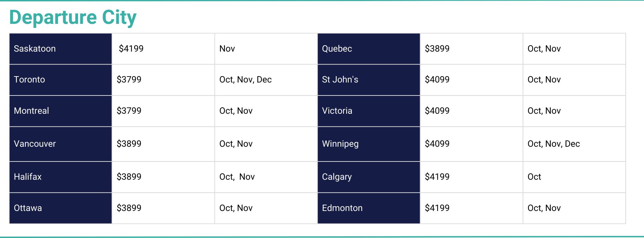Select Winnipeg's Oct, Nov, Dec months cell
This screenshot has height=238, width=644.
pyautogui.click(x=574, y=144)
